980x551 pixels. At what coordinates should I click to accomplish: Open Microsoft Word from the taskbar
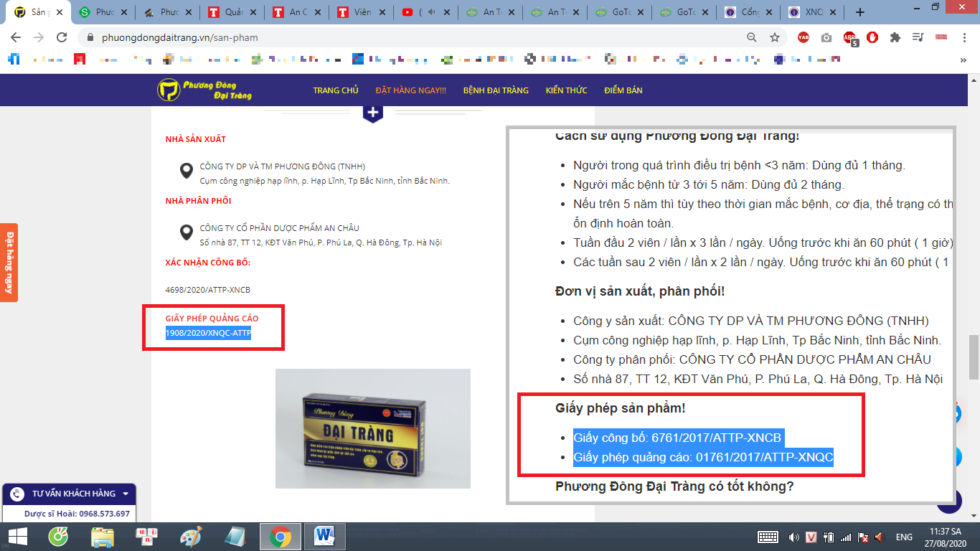click(325, 536)
